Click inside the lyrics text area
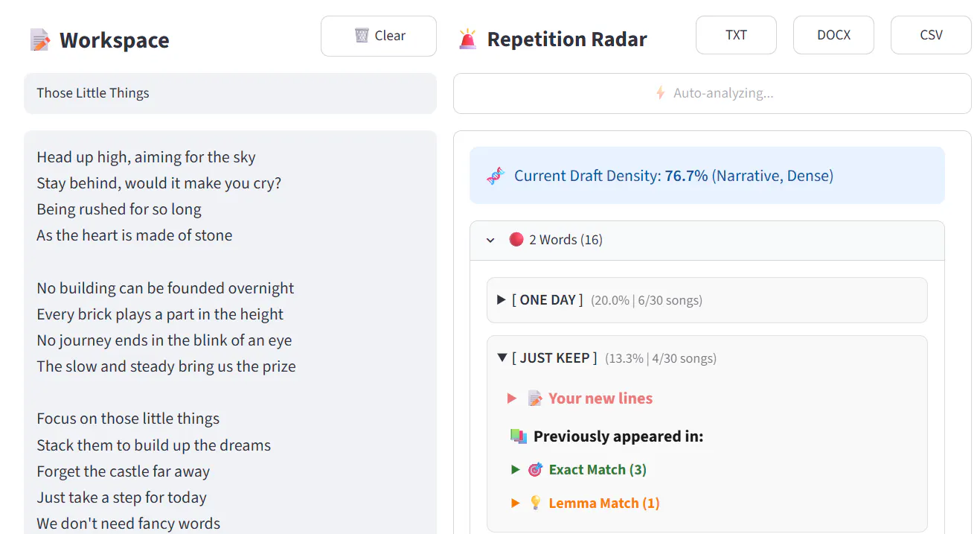This screenshot has height=534, width=980. click(x=230, y=332)
